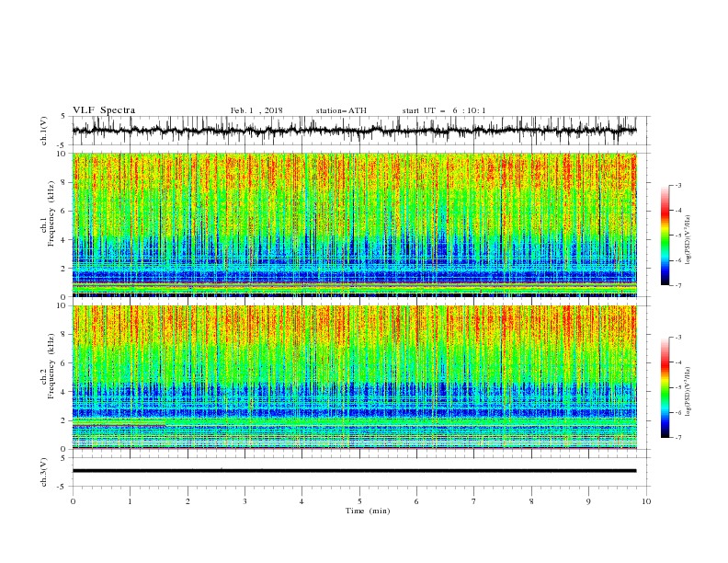Click the time-axis tick label "5"
The height and width of the screenshot is (563, 728).
[x=359, y=501]
